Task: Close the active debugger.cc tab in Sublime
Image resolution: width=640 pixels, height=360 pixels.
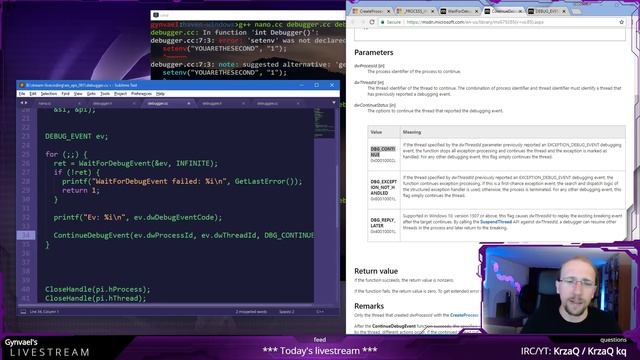Action: point(189,104)
